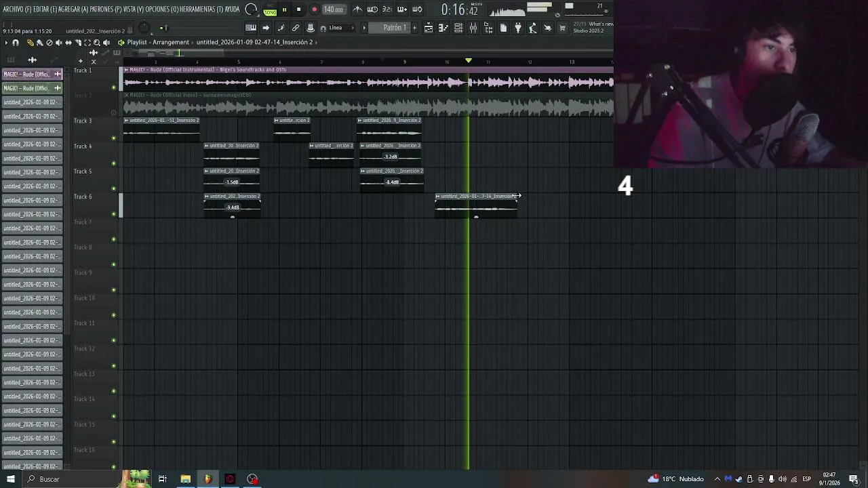Open the plugin picker plug icon
Screen dimensions: 868x488
pos(518,28)
